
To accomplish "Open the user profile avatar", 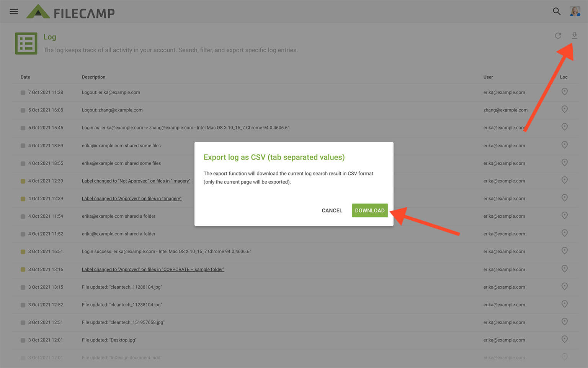I will click(x=575, y=11).
